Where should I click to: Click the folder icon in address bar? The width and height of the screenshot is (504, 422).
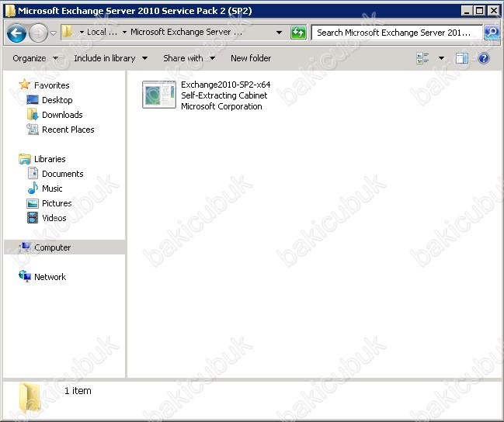[68, 32]
